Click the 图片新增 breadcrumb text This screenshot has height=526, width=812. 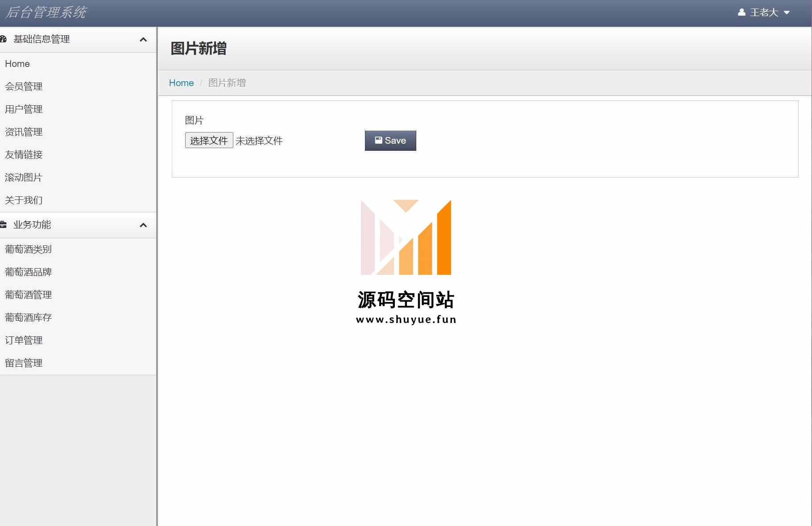227,83
